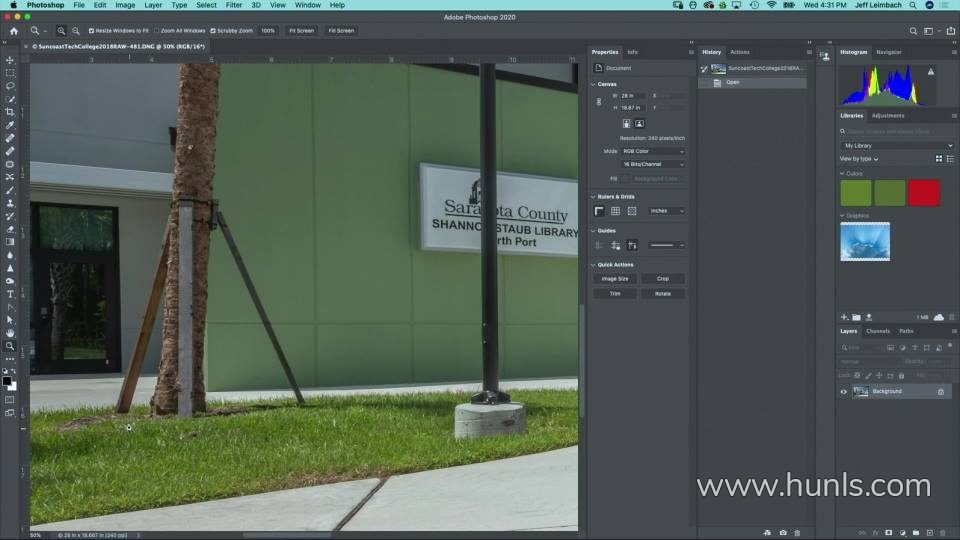
Task: Open the guide line style dropdown
Action: click(667, 246)
